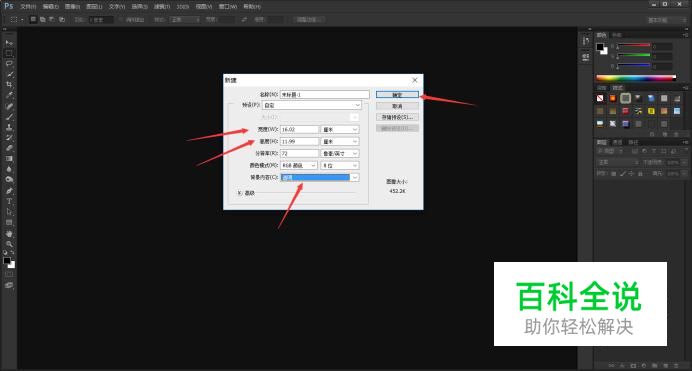Image resolution: width=692 pixels, height=371 pixels.
Task: Toggle Quick Mask mode in the toolbox
Action: (x=9, y=275)
